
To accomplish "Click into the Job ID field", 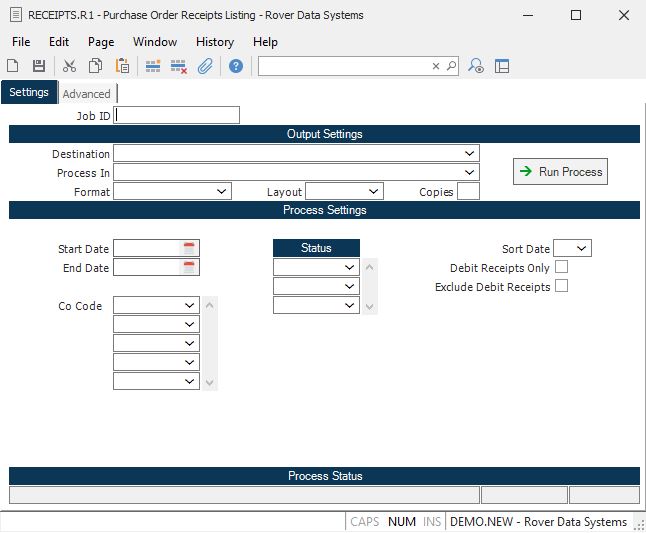I will click(x=177, y=115).
